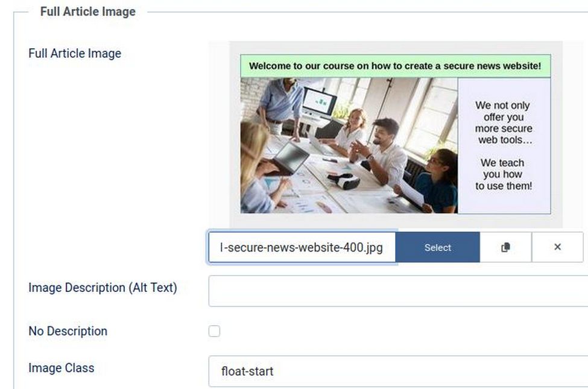
Task: Open the media picker with Select button
Action: pyautogui.click(x=438, y=247)
